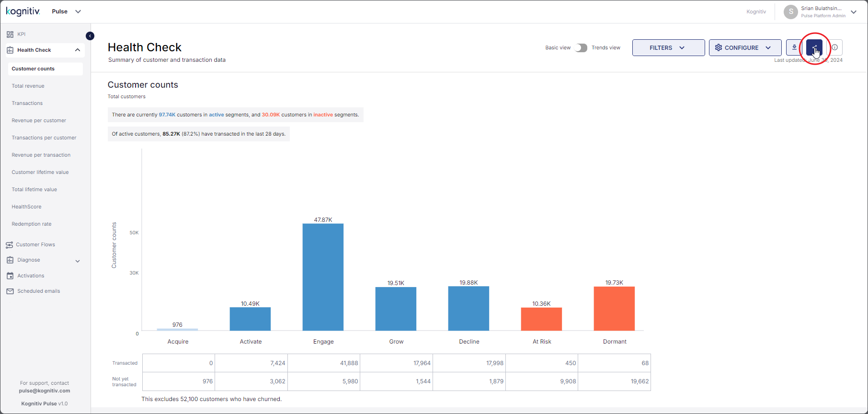The height and width of the screenshot is (414, 868).
Task: Click the Activations calendar icon
Action: coord(10,276)
